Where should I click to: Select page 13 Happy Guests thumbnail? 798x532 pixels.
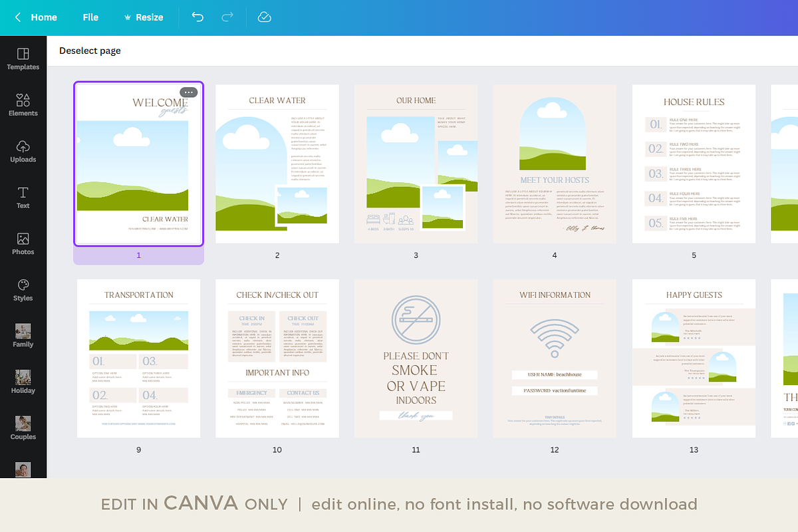tap(694, 358)
